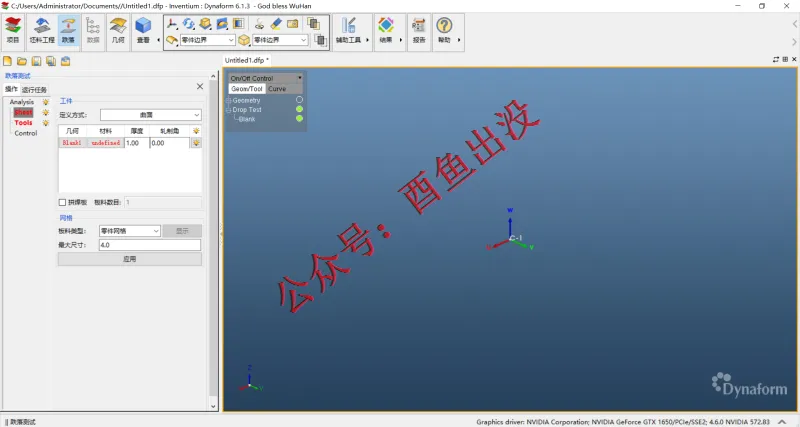The width and height of the screenshot is (800, 427).
Task: Click the Save All icon
Action: (x=51, y=61)
